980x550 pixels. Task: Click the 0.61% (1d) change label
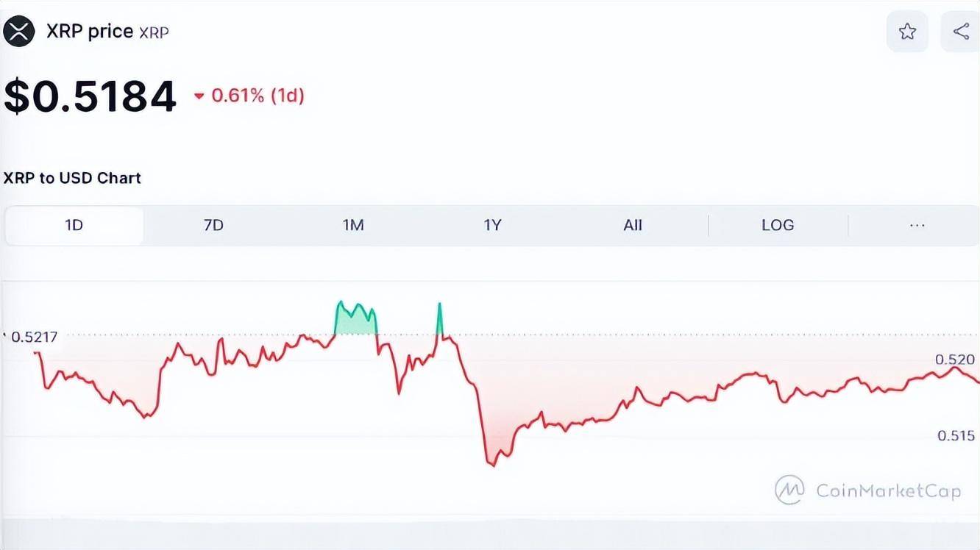(258, 96)
